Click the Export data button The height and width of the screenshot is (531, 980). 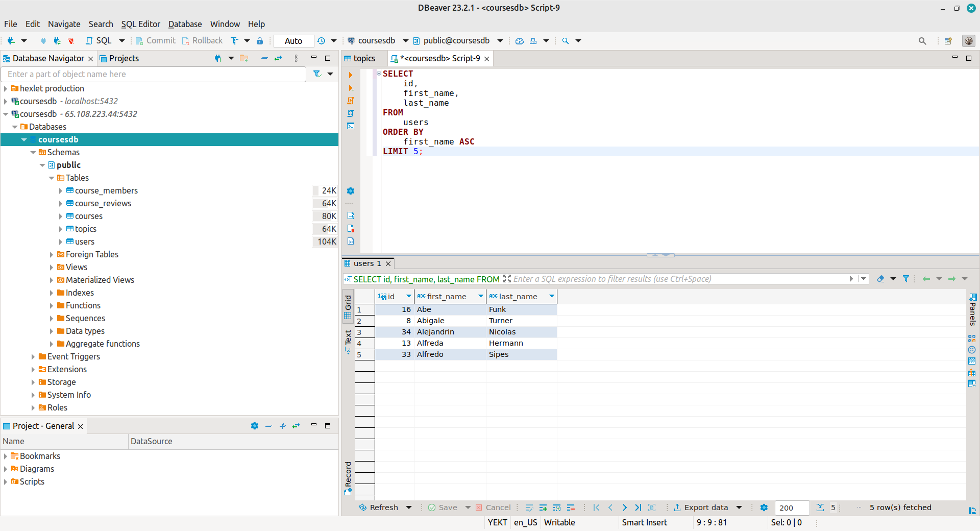pyautogui.click(x=701, y=508)
